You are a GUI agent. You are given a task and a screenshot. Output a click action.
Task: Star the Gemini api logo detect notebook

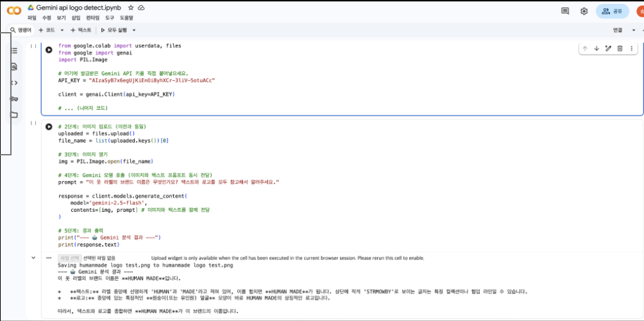[131, 7]
